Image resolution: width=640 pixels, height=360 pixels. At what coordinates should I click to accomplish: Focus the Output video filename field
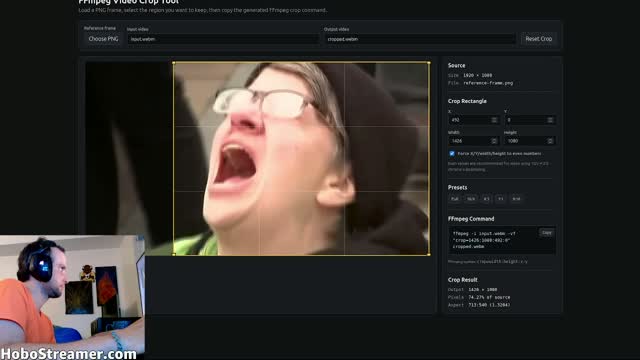(x=420, y=39)
